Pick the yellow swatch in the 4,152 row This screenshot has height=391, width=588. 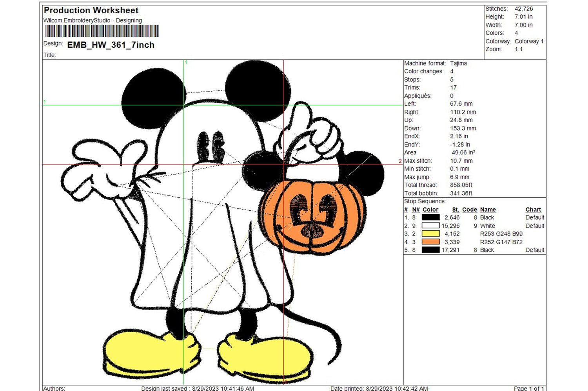pos(430,234)
